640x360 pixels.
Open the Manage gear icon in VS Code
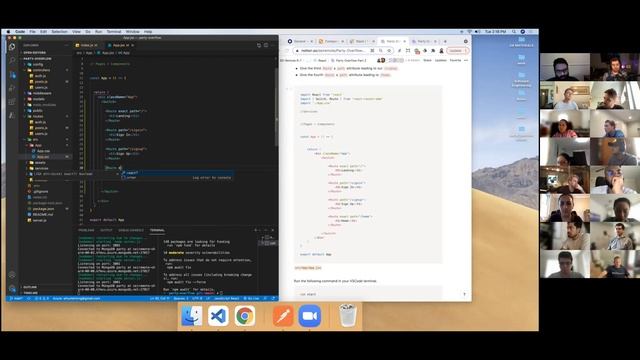pos(12,288)
